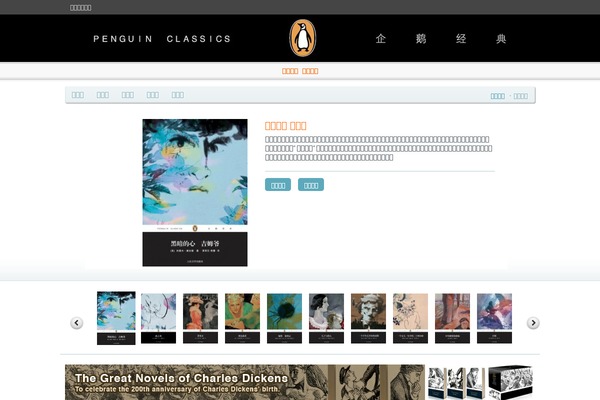The width and height of the screenshot is (600, 400).
Task: Open the large featured book cover with blue face
Action: pyautogui.click(x=195, y=193)
